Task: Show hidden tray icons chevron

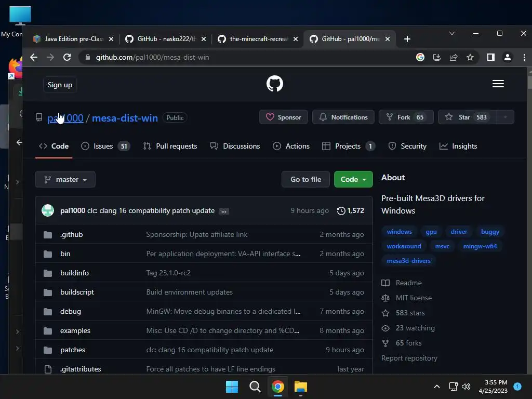Action: (436, 387)
